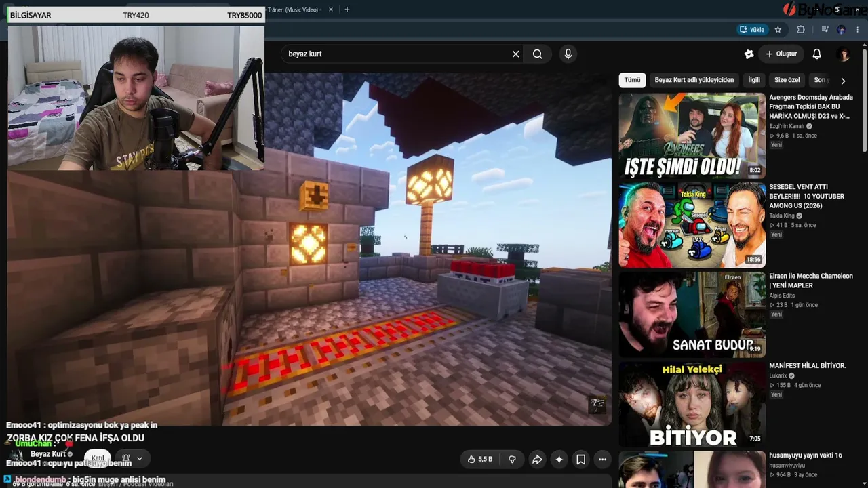
Task: Click the TRY85000 amount in the overlay header
Action: [245, 15]
